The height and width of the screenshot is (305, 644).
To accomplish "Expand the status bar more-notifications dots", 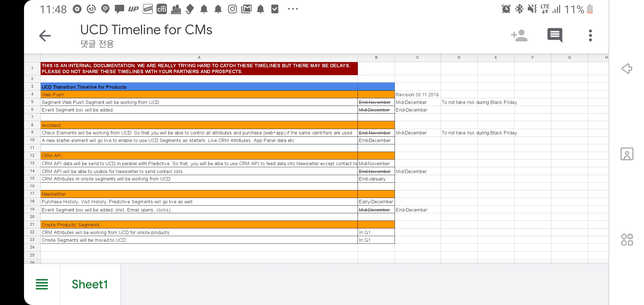I will click(293, 9).
